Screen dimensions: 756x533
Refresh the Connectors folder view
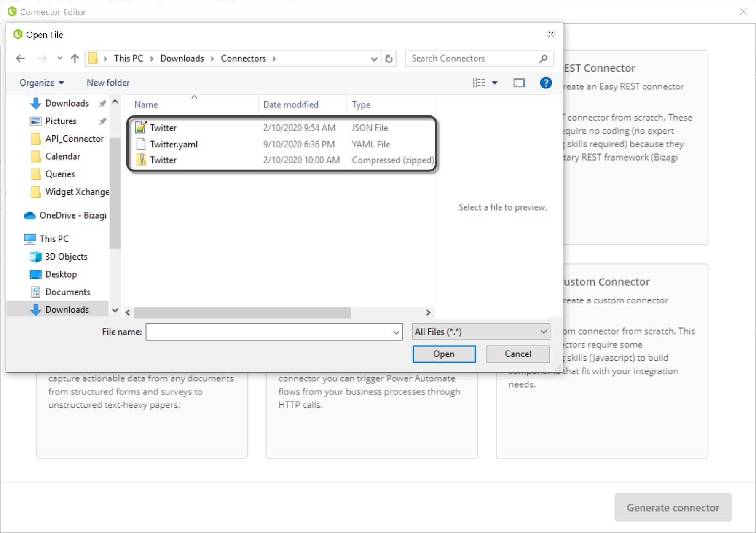(x=389, y=59)
